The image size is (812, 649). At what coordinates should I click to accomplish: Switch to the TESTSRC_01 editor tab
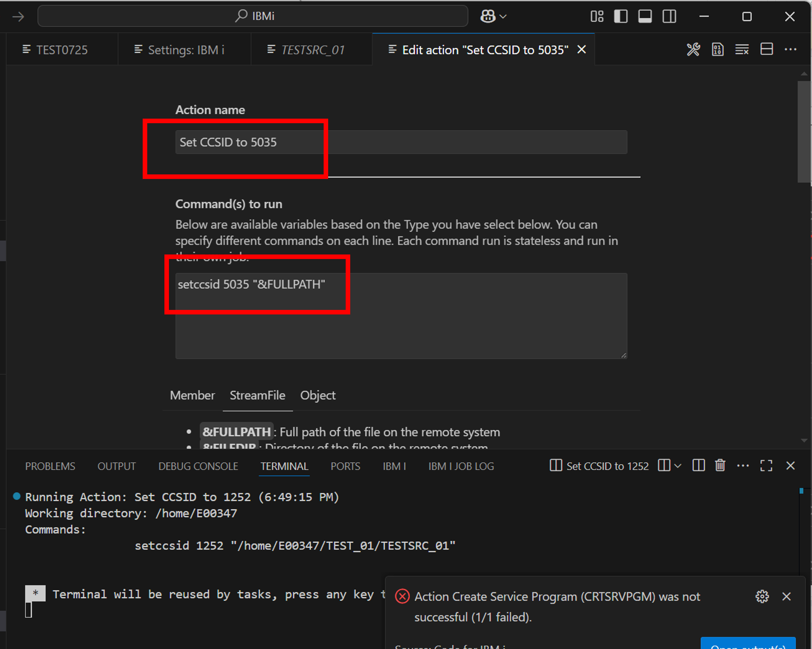(312, 50)
